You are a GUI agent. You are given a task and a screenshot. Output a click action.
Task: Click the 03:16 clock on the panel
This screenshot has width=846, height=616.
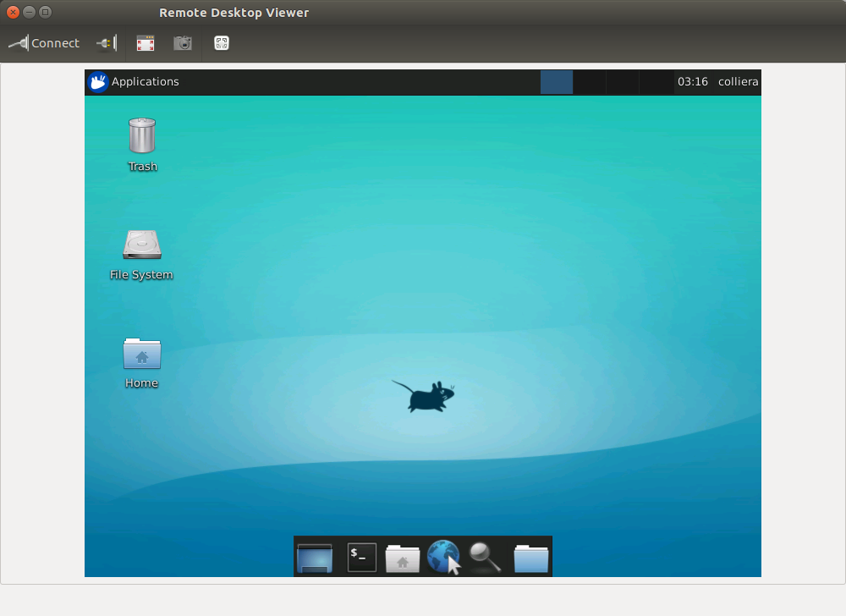(692, 82)
